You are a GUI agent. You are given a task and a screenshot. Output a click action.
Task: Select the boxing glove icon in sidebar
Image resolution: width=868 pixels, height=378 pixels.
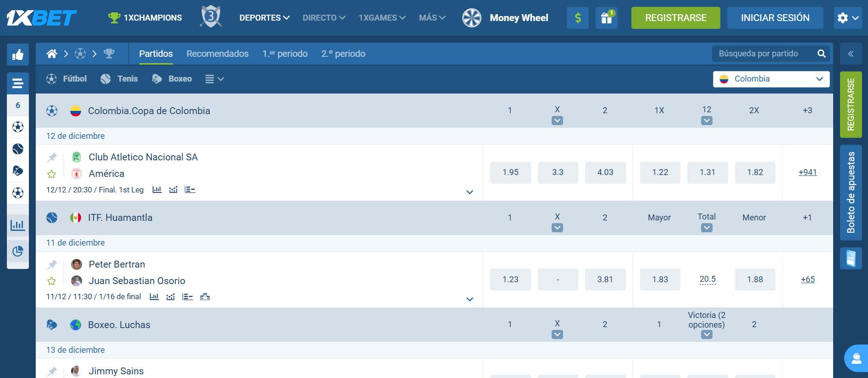pos(18,171)
